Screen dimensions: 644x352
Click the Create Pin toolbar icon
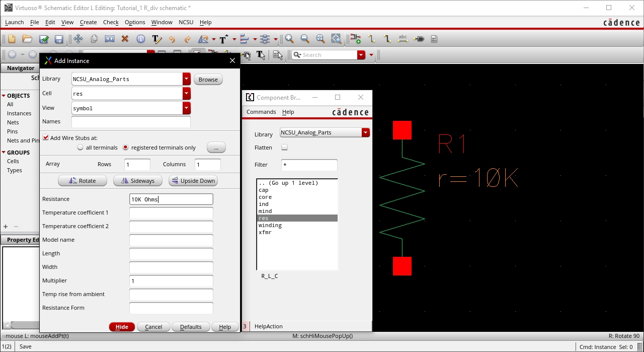[419, 39]
